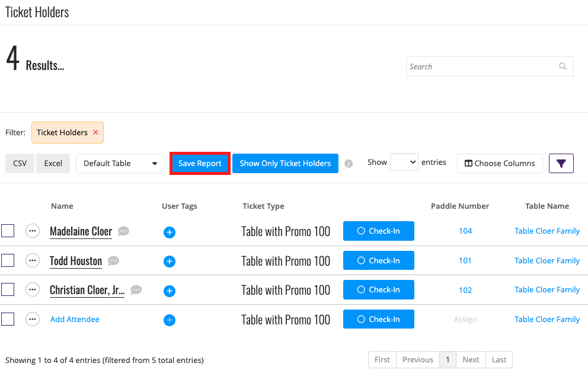The image size is (588, 376).
Task: Add a user tag for Todd Houston
Action: tap(170, 261)
